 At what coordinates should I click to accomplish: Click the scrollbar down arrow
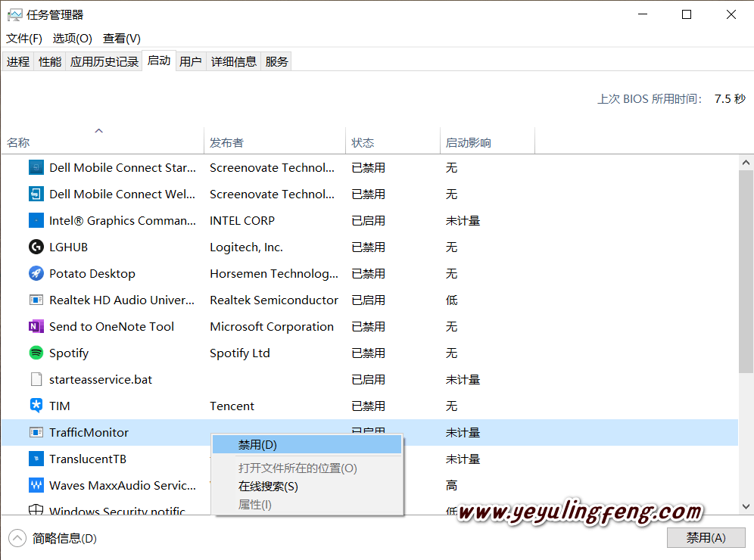(x=746, y=506)
